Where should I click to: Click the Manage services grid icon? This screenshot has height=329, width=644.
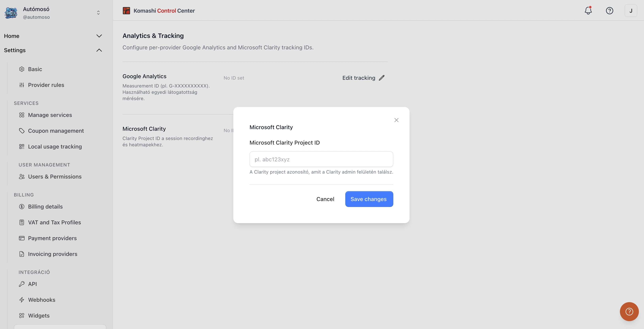click(22, 115)
